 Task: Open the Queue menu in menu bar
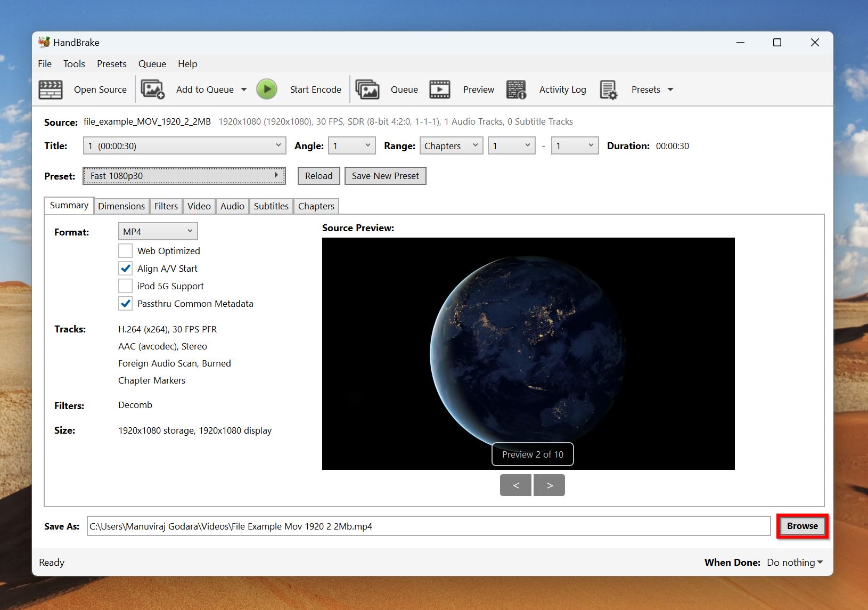[x=152, y=63]
